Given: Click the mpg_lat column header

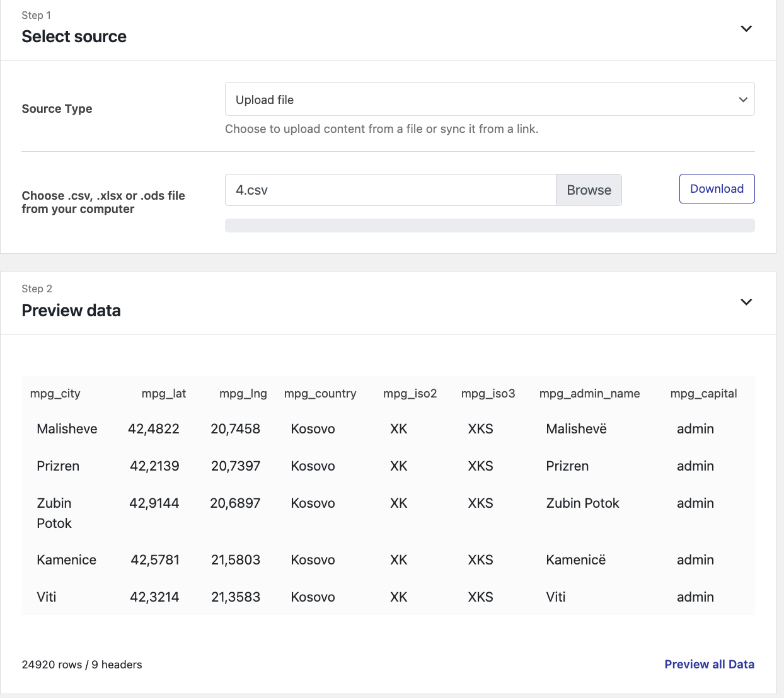Looking at the screenshot, I should tap(164, 394).
